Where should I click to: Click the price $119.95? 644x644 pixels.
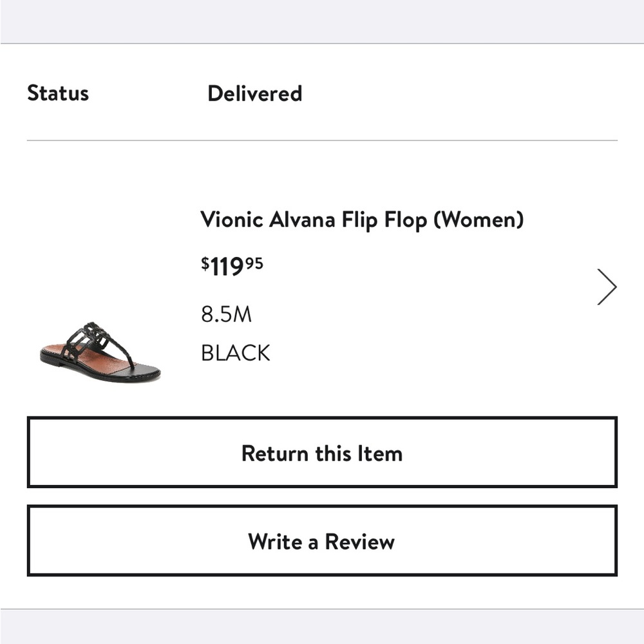232,264
